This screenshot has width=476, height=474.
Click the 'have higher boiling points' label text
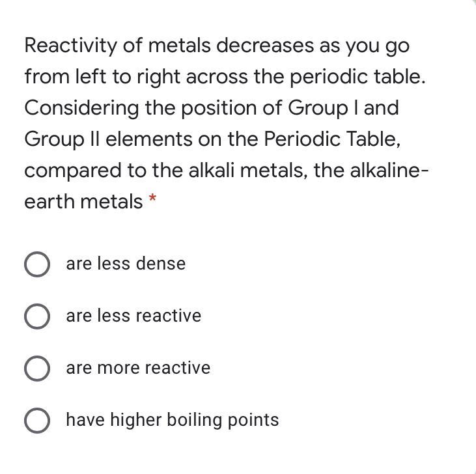click(x=173, y=420)
